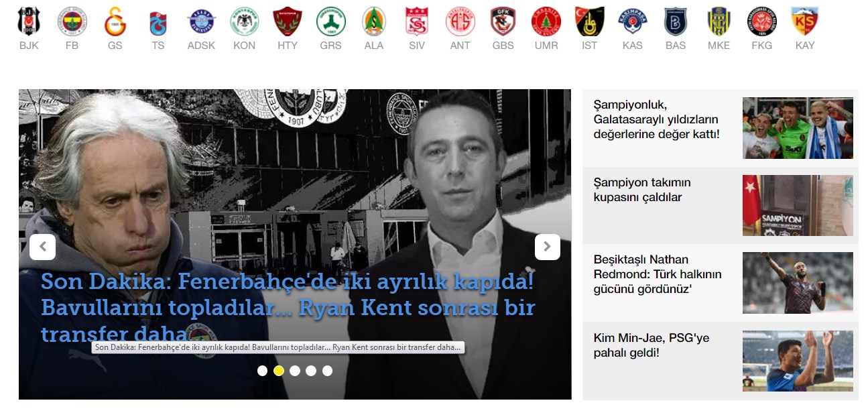Open the ALA club logo
Image resolution: width=868 pixels, height=415 pixels.
373,21
